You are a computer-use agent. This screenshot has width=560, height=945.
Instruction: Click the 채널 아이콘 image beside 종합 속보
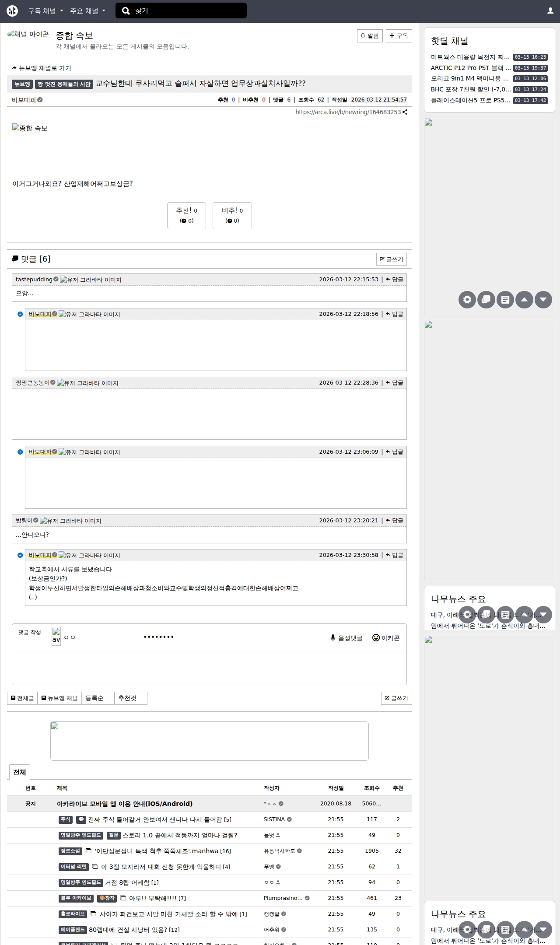coord(28,34)
